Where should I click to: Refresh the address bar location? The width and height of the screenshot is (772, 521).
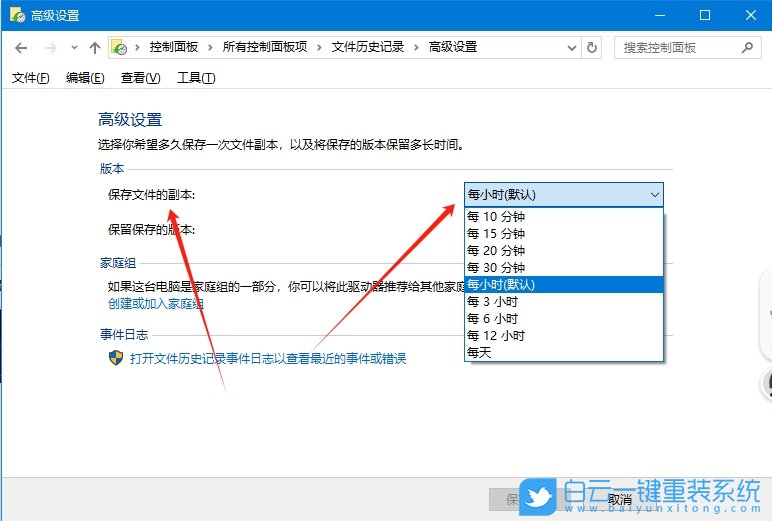point(592,48)
